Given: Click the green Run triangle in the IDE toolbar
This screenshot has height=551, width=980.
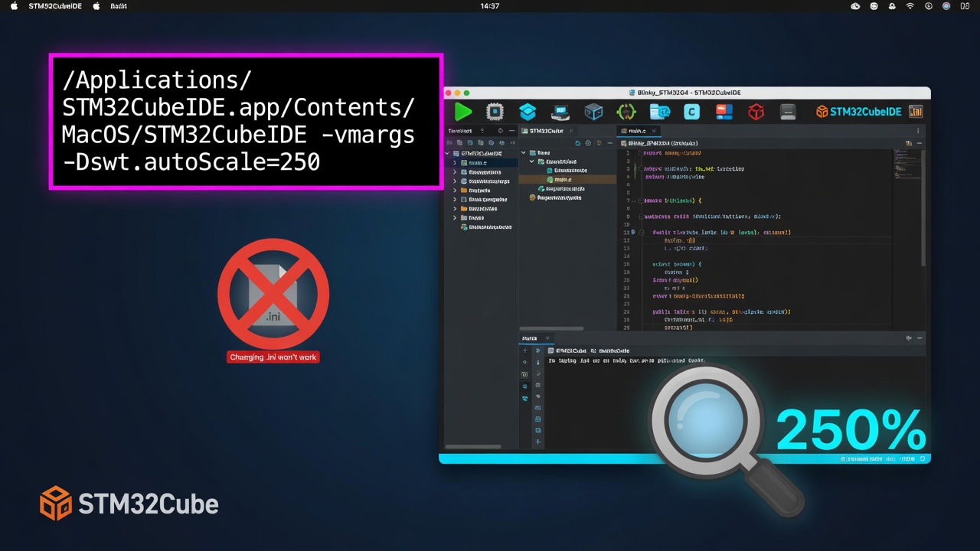Looking at the screenshot, I should pyautogui.click(x=463, y=112).
